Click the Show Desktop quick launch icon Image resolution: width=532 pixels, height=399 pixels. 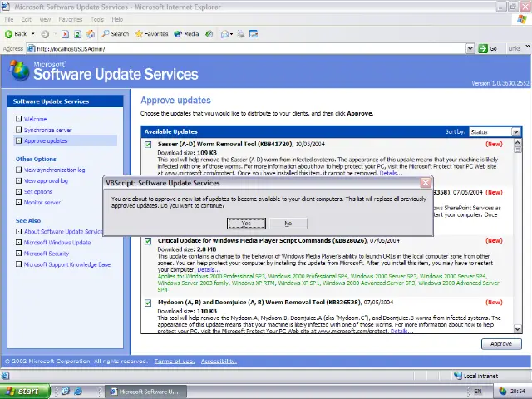[x=66, y=392]
